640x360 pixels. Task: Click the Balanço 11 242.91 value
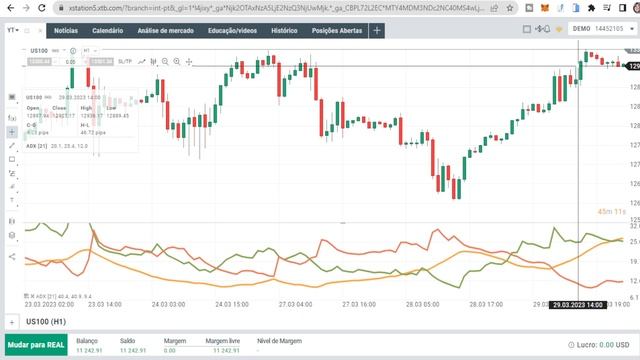[x=89, y=350]
